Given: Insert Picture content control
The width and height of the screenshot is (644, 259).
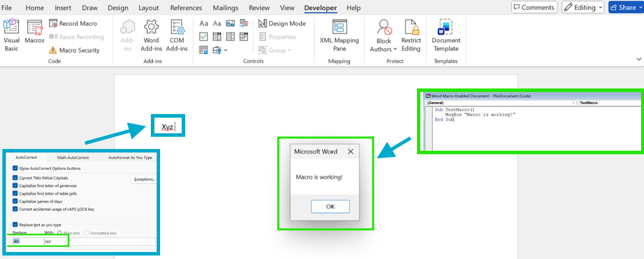Looking at the screenshot, I should [x=230, y=23].
